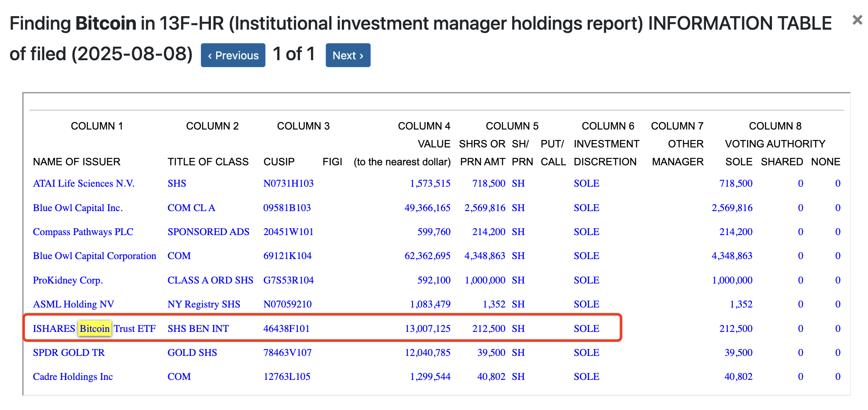Viewport: 868px width, 410px height.
Task: Click the CUSIP column header
Action: point(279,162)
